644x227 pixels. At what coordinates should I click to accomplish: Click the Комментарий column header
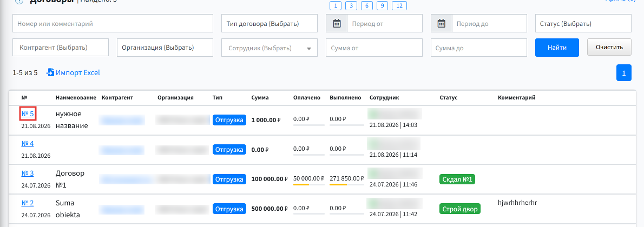(516, 98)
